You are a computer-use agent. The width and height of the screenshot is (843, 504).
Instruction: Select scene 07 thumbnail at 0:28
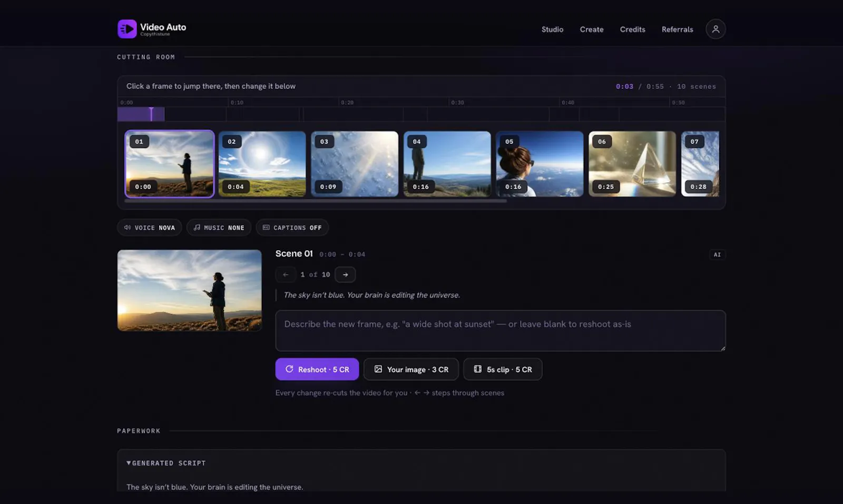[x=700, y=164]
